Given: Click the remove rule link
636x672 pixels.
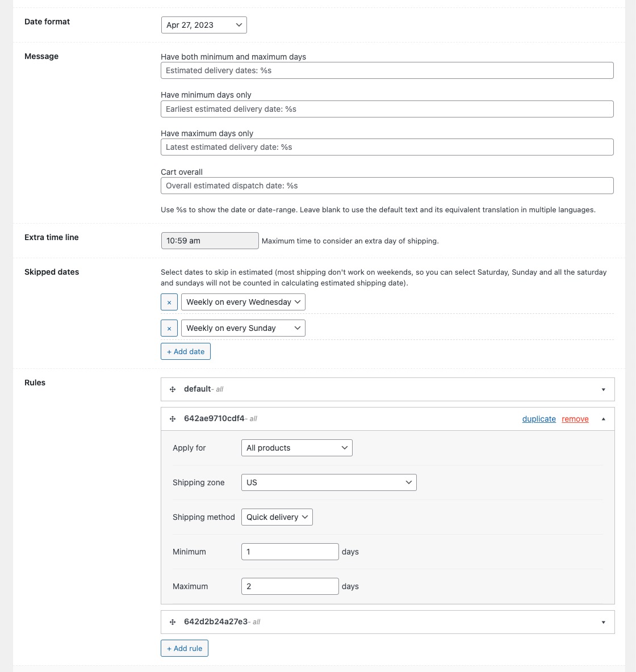Looking at the screenshot, I should click(575, 419).
